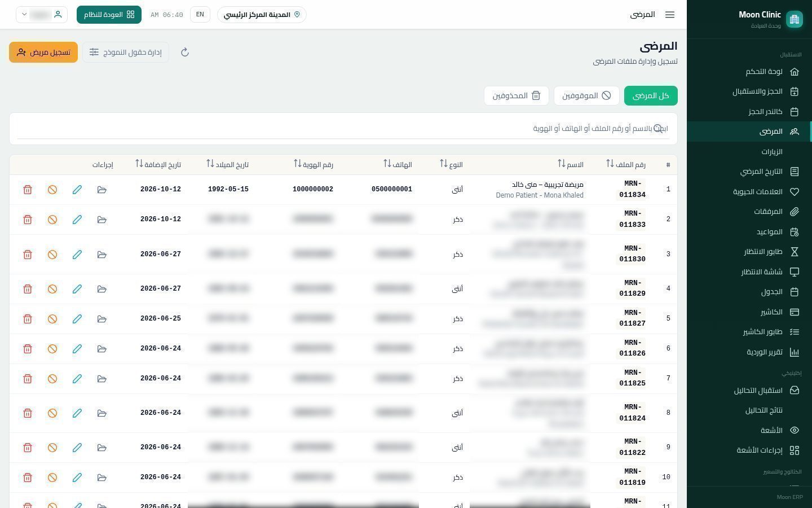This screenshot has height=508, width=812.
Task: Click the تسجيل مريض button
Action: [43, 52]
